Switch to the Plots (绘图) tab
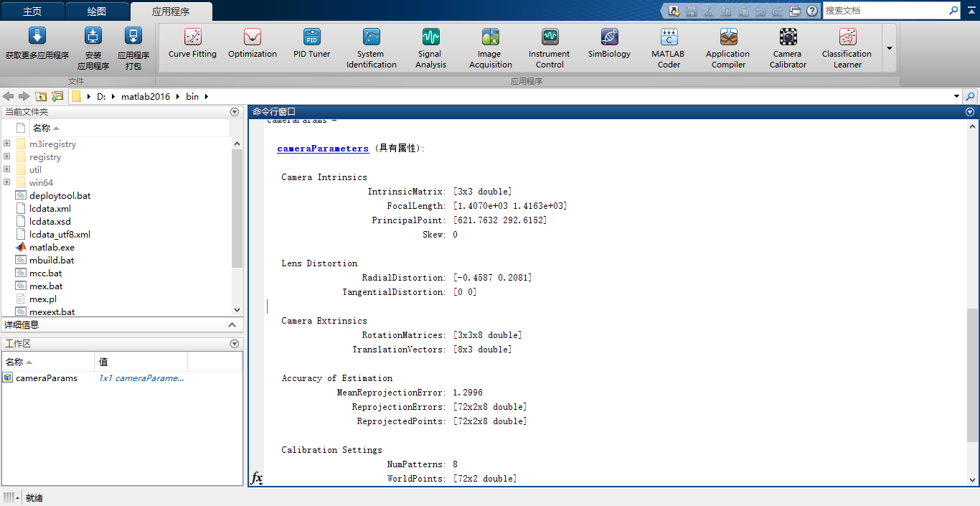The height and width of the screenshot is (506, 980). [97, 11]
